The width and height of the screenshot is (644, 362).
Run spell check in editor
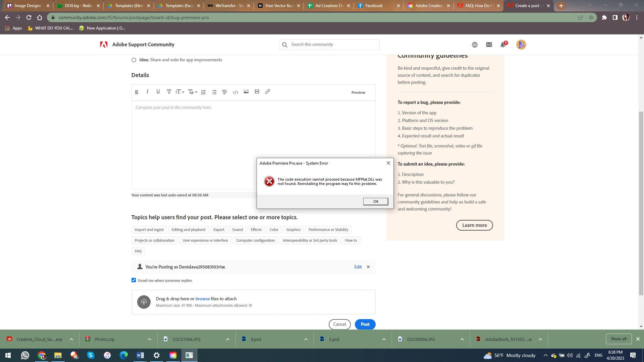[225, 92]
